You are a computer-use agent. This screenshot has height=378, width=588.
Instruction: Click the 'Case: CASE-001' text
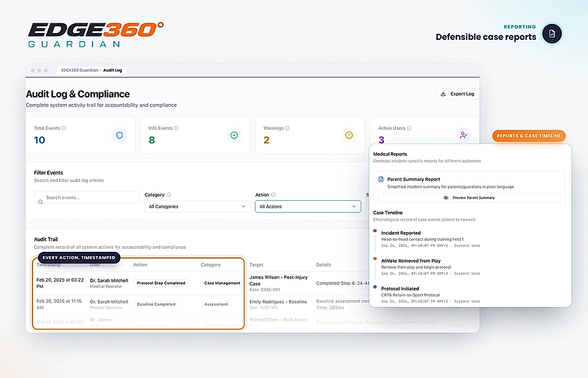pyautogui.click(x=265, y=290)
